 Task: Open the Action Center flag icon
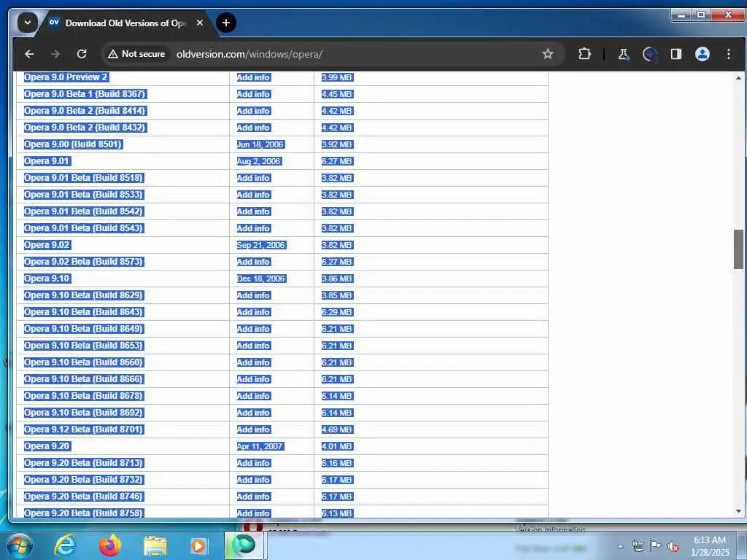(656, 546)
